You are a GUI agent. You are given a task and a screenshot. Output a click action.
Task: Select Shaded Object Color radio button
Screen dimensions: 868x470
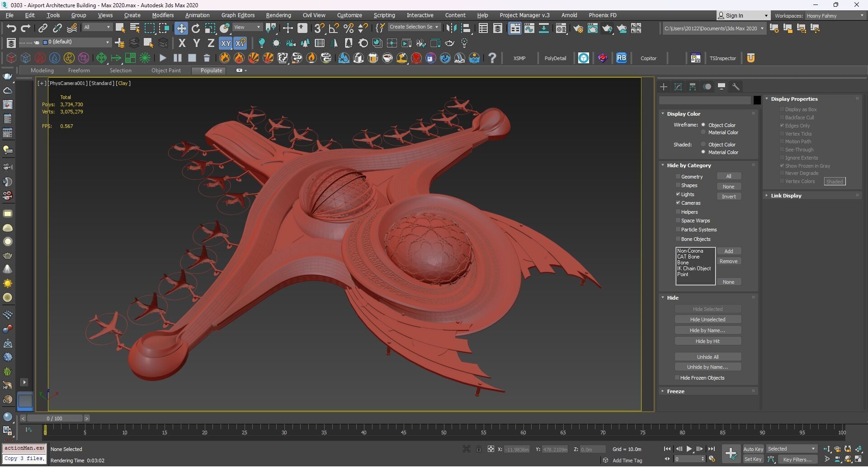coord(703,145)
